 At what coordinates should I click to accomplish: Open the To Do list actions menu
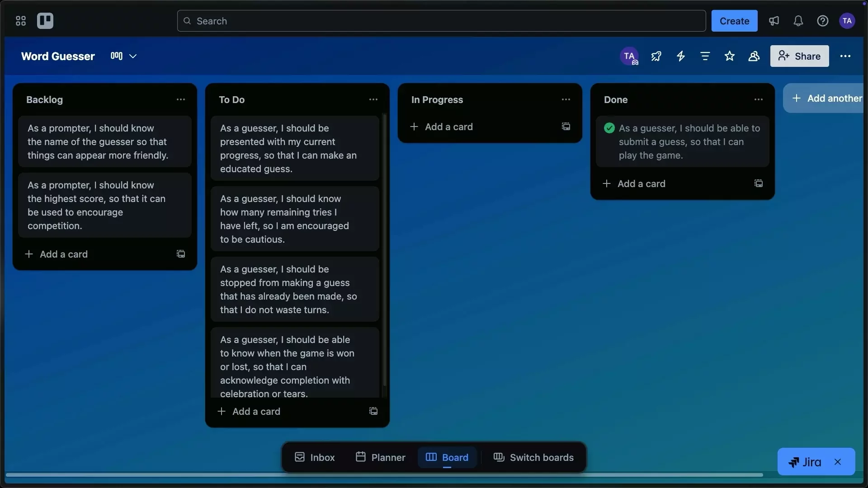(373, 99)
